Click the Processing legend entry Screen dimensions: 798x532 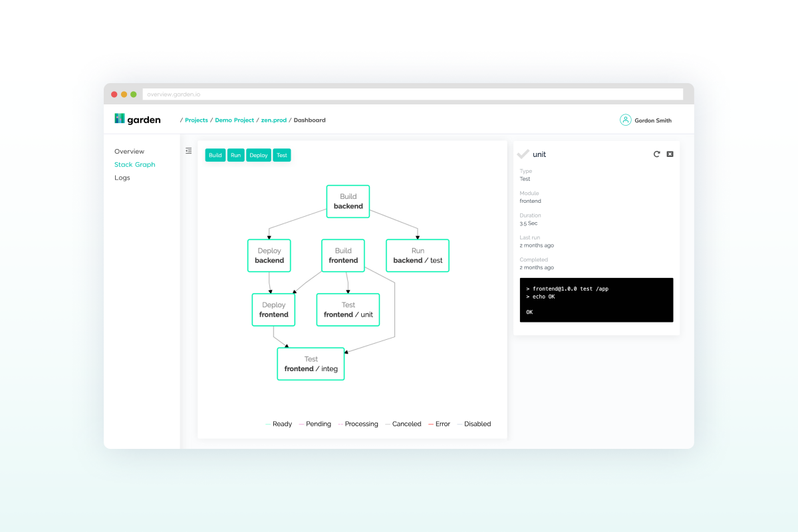[358, 424]
